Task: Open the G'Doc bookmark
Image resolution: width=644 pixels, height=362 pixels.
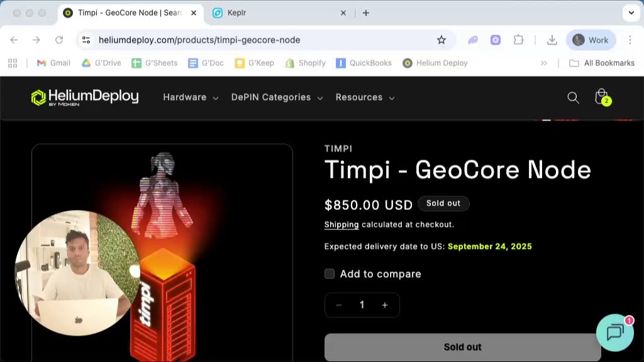Action: click(x=206, y=63)
